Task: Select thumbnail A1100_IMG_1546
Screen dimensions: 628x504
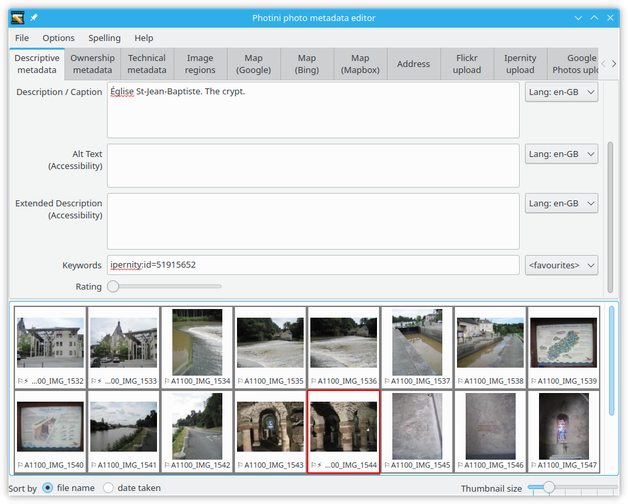Action: coord(490,431)
